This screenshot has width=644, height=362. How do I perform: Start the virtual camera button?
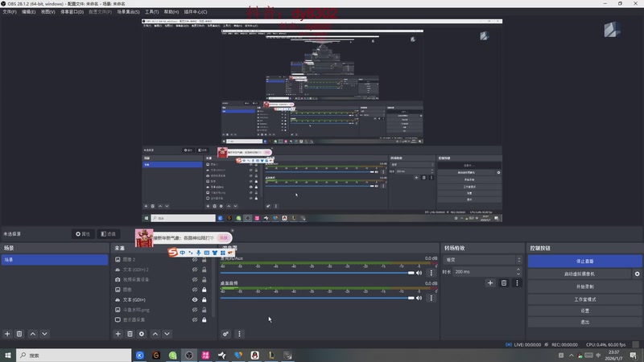click(580, 274)
